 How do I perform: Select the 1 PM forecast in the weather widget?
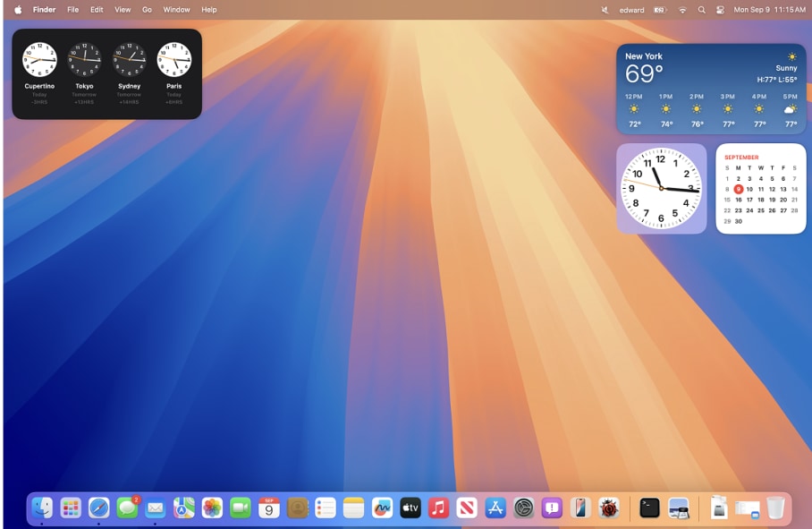pos(666,110)
